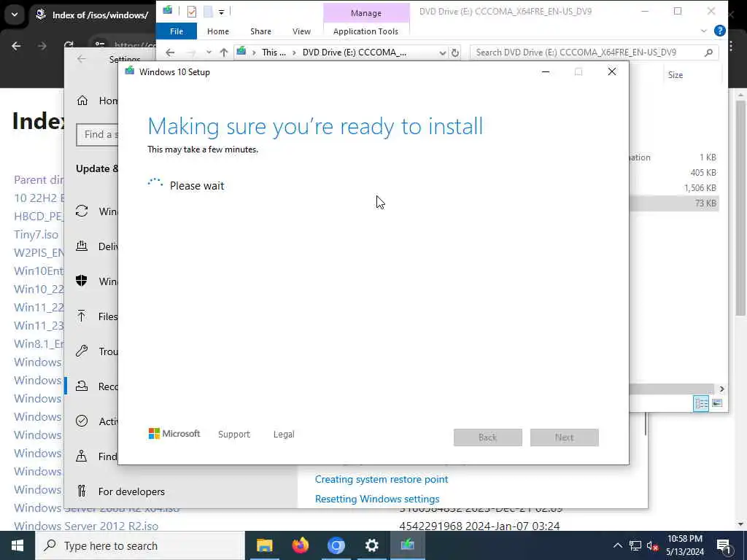Sort by the Size column header
This screenshot has height=560, width=747.
click(x=676, y=75)
